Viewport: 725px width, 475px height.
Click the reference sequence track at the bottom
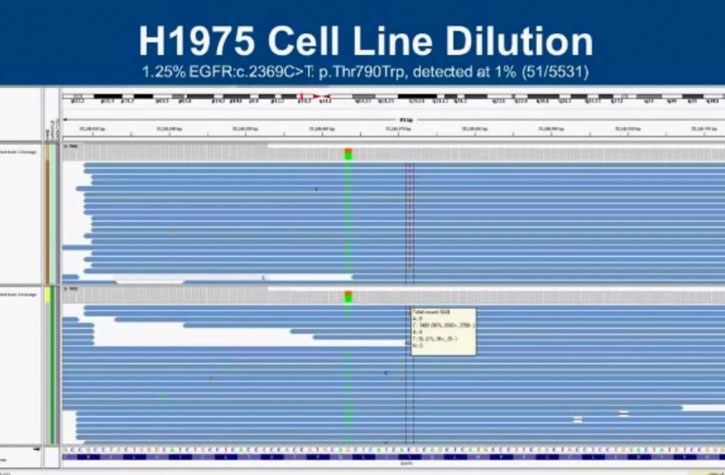390,452
